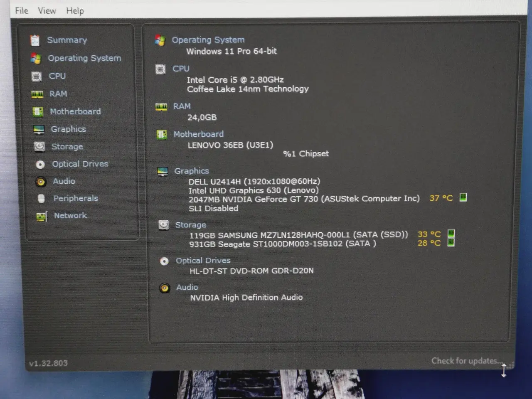This screenshot has height=399, width=532.
Task: Click the CPU chip icon in sidebar
Action: click(x=37, y=76)
